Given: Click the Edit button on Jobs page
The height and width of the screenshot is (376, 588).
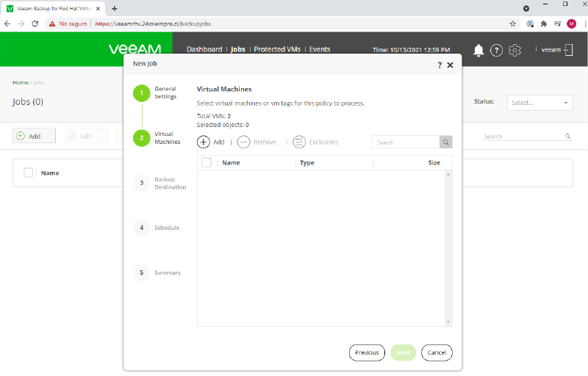Looking at the screenshot, I should pyautogui.click(x=85, y=136).
